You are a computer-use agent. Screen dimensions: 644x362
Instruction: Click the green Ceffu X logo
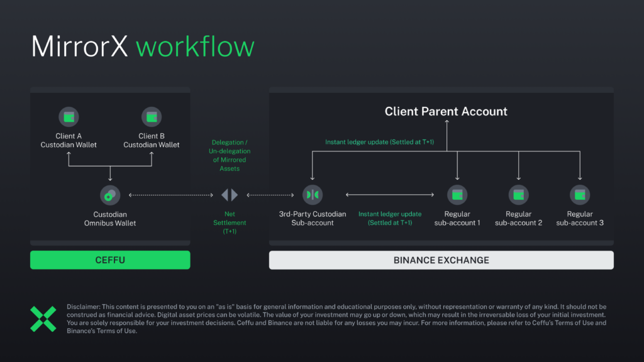[x=43, y=319]
